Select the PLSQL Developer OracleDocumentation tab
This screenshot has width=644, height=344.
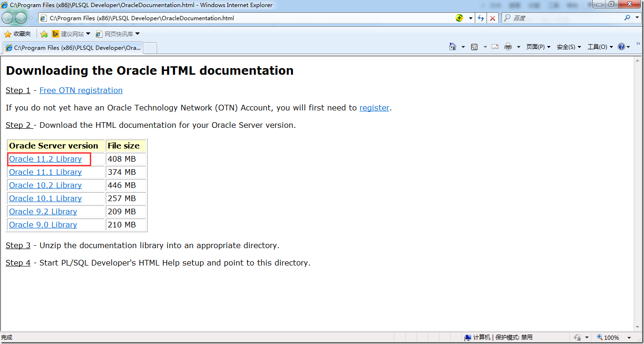pyautogui.click(x=72, y=47)
